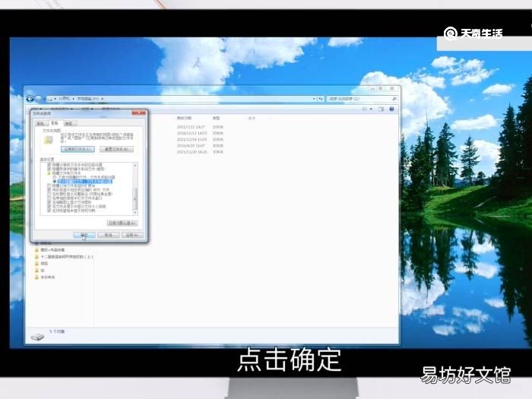Toggle 在标题栏显示完整路径 checkbox
This screenshot has height=399, width=532.
click(49, 194)
